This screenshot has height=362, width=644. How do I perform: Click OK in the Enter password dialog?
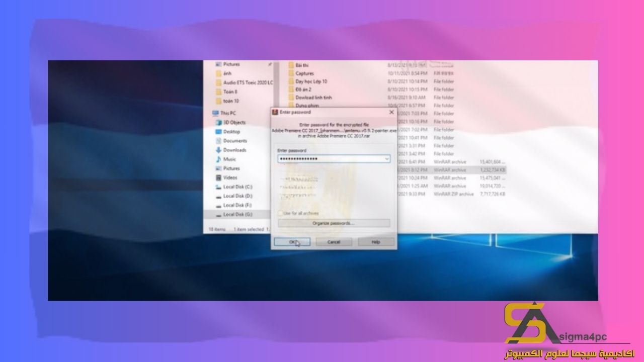pyautogui.click(x=292, y=242)
